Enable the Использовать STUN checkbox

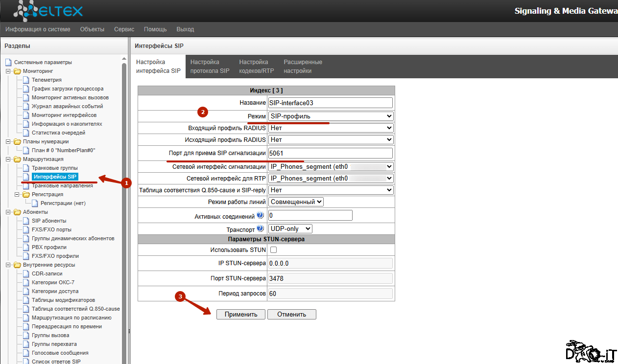273,250
